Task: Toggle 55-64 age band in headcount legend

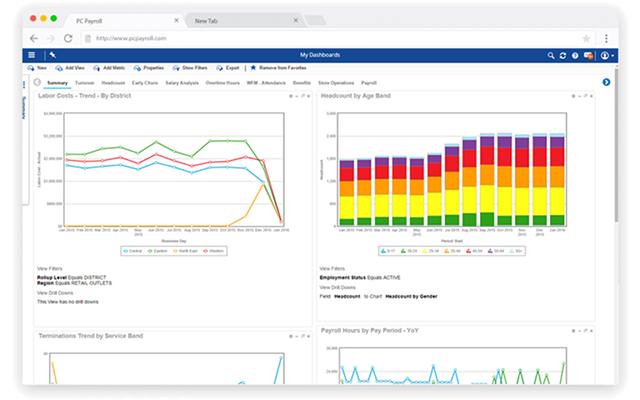Action: click(496, 251)
